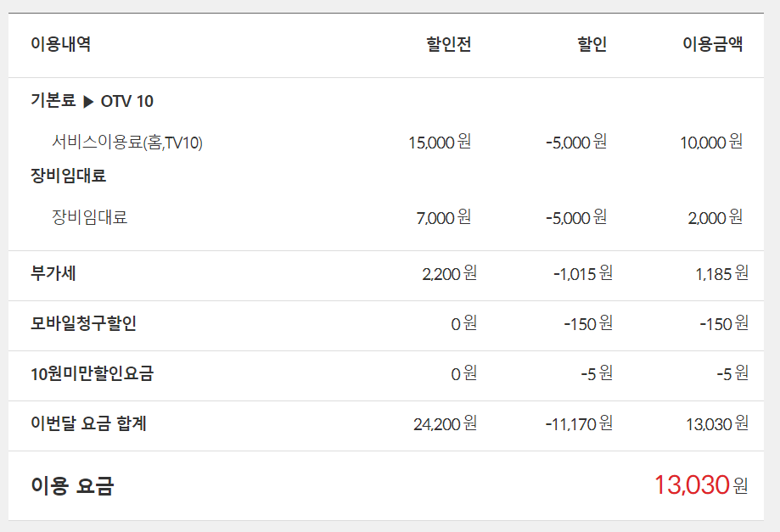
Task: Click the 할인전 column header
Action: (x=448, y=45)
